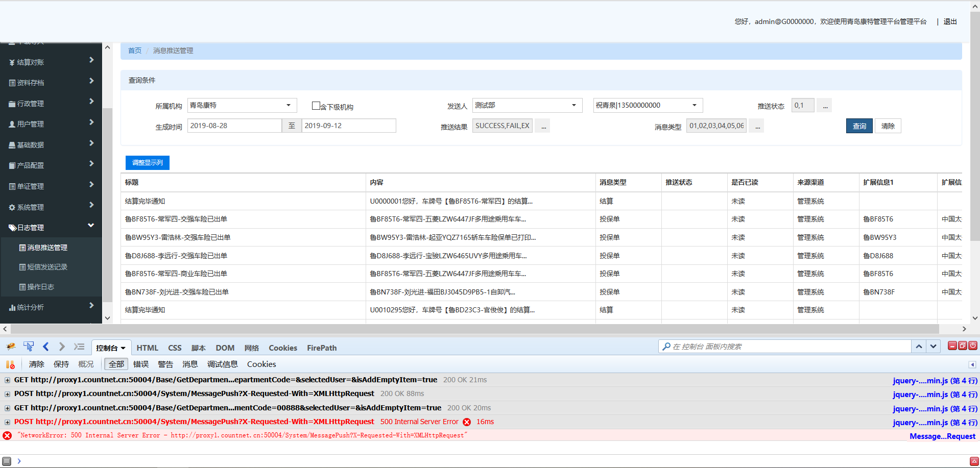Expand the failed POST MessagePush request row
Screen dimensions: 980x468
(x=7, y=422)
